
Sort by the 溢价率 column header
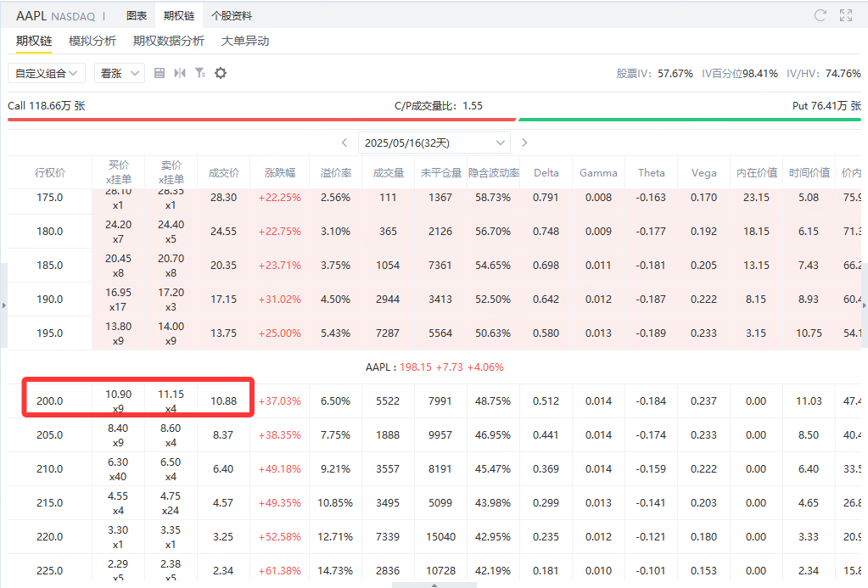click(x=336, y=173)
